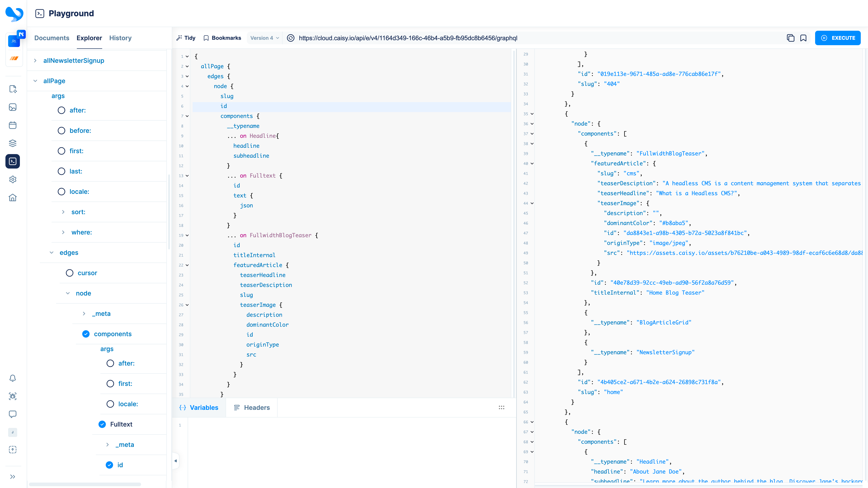Open the Version 4 dropdown
The width and height of the screenshot is (868, 488).
pyautogui.click(x=264, y=38)
